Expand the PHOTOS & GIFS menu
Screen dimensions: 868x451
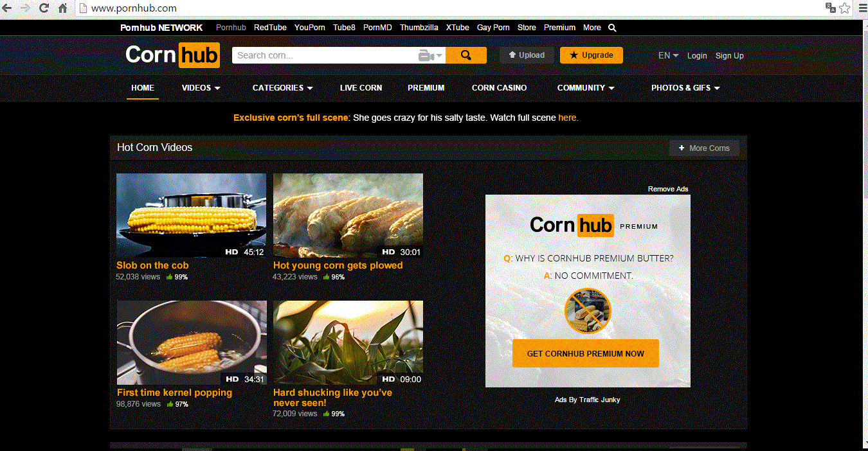point(685,88)
